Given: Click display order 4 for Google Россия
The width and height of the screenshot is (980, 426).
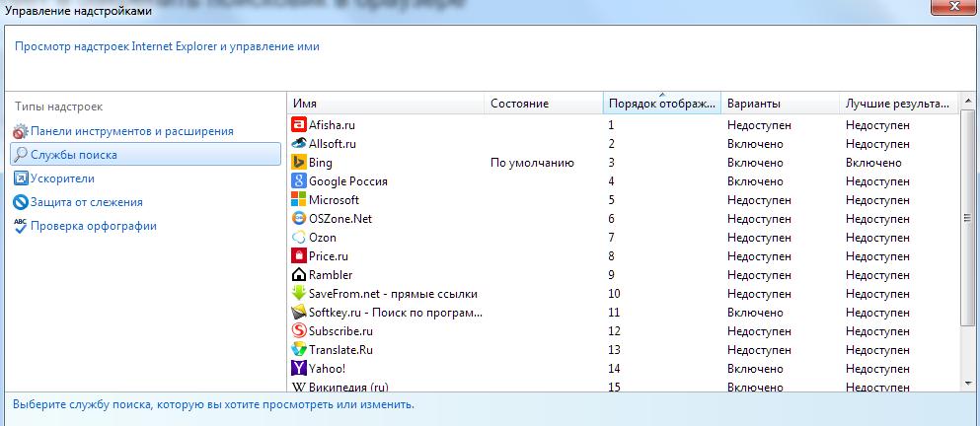Looking at the screenshot, I should pos(611,181).
